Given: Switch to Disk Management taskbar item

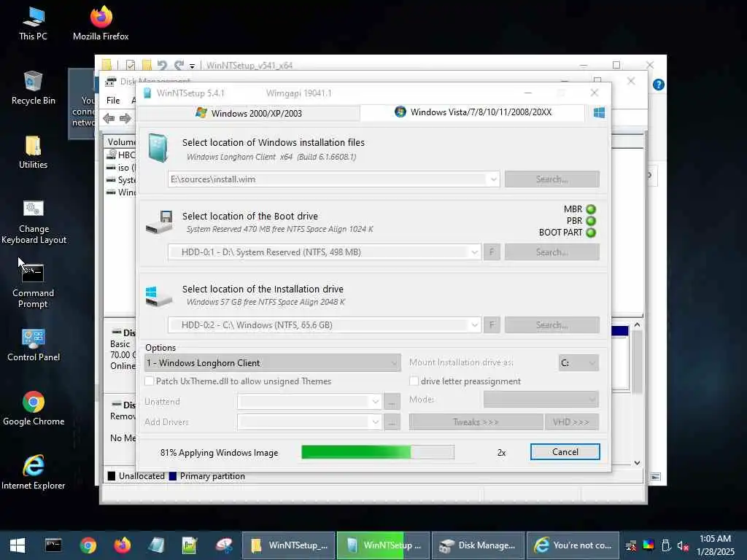Looking at the screenshot, I should pyautogui.click(x=479, y=545).
